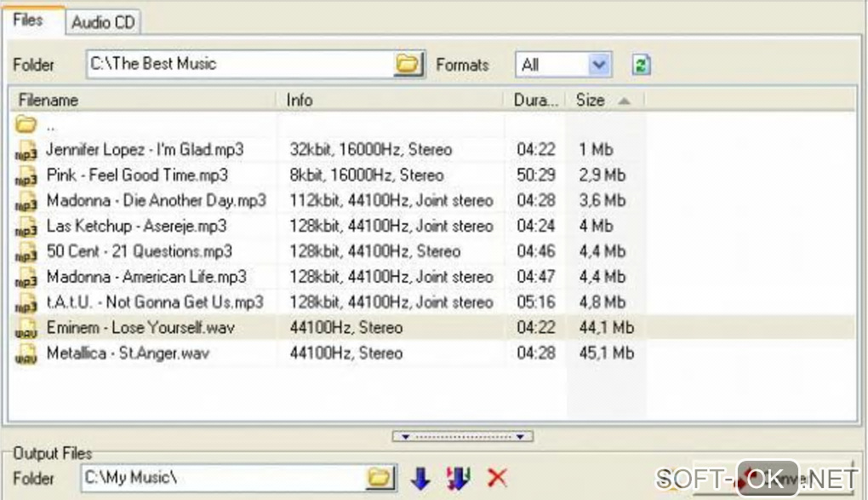Select Jennifer Lopez - I'm Glad.mp3
Image resolution: width=868 pixels, height=500 pixels.
click(145, 150)
